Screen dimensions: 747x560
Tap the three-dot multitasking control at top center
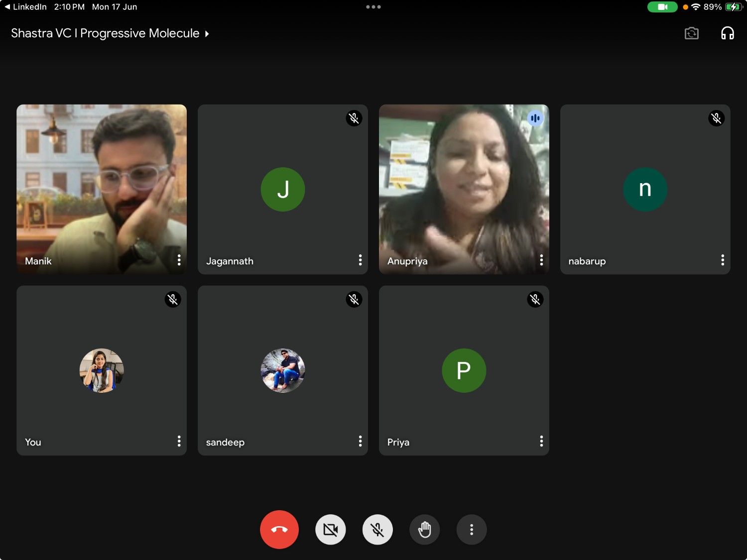coord(373,7)
